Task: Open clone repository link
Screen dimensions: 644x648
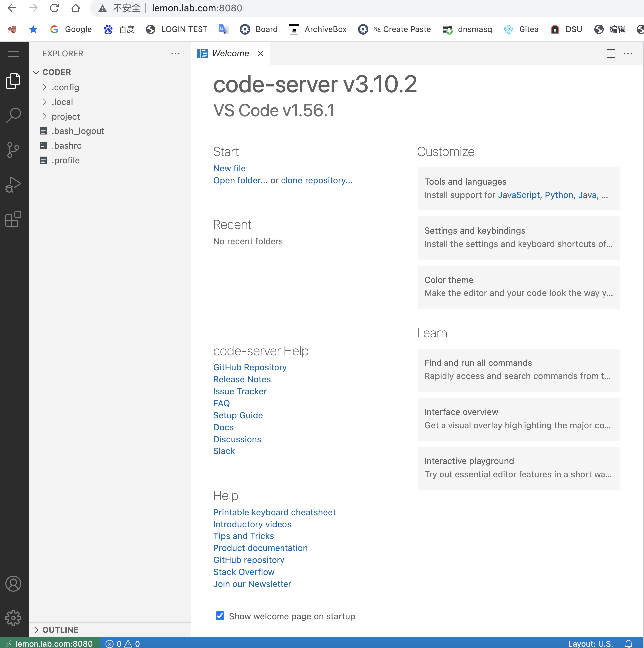Action: pyautogui.click(x=316, y=180)
